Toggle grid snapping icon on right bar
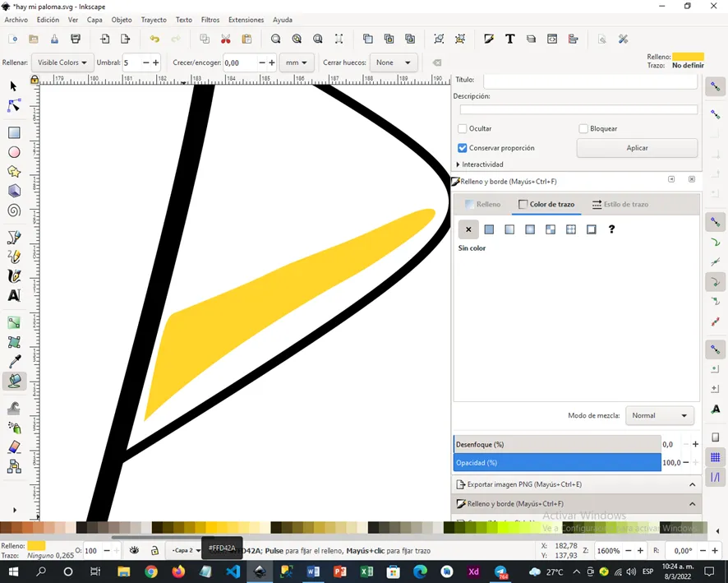Image resolution: width=728 pixels, height=583 pixels. [x=716, y=457]
